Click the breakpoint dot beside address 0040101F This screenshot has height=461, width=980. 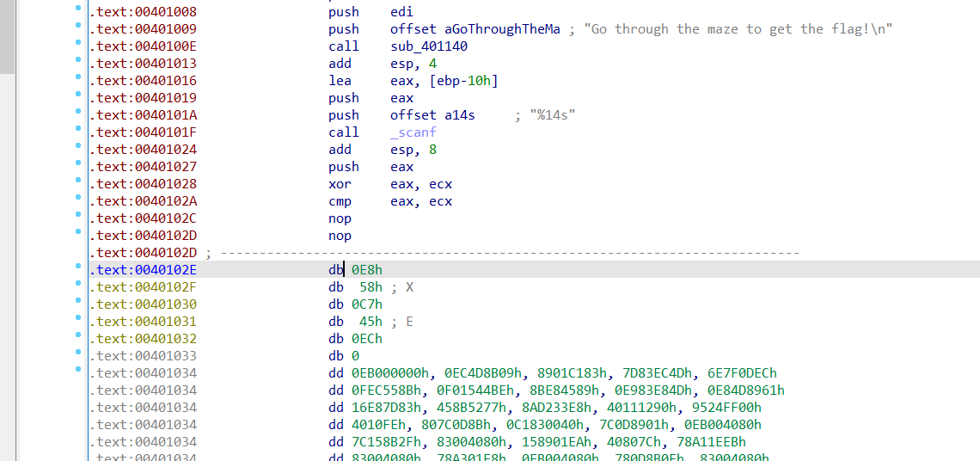pos(77,129)
